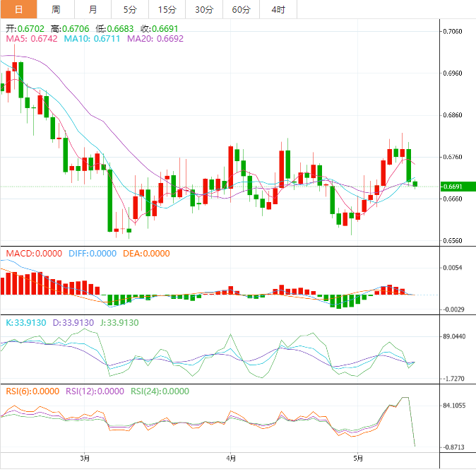Click the current price tag 0.6691

click(452, 187)
